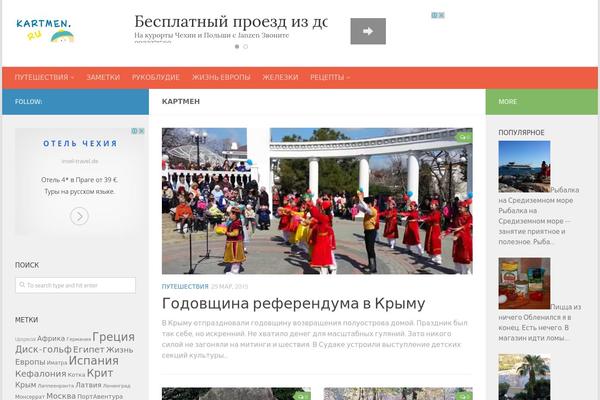Open the ОТЕЛЬ ЧЕХИЯ ad title
This screenshot has height=400, width=600.
click(x=80, y=144)
